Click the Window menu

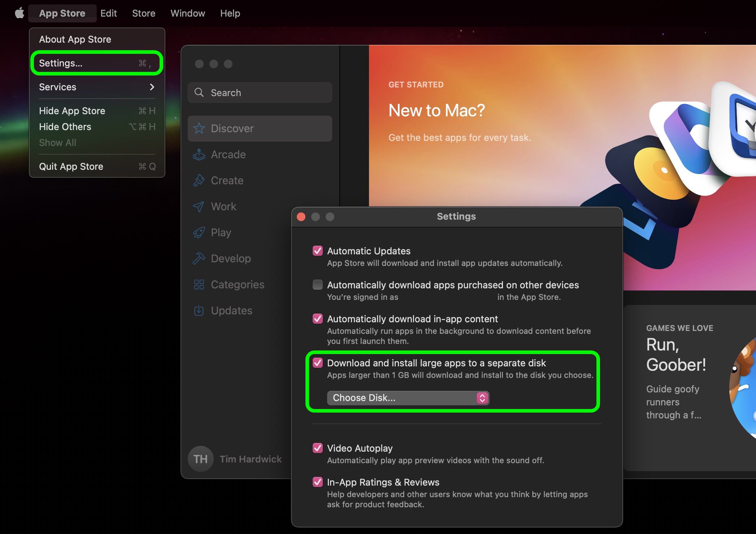pyautogui.click(x=187, y=13)
